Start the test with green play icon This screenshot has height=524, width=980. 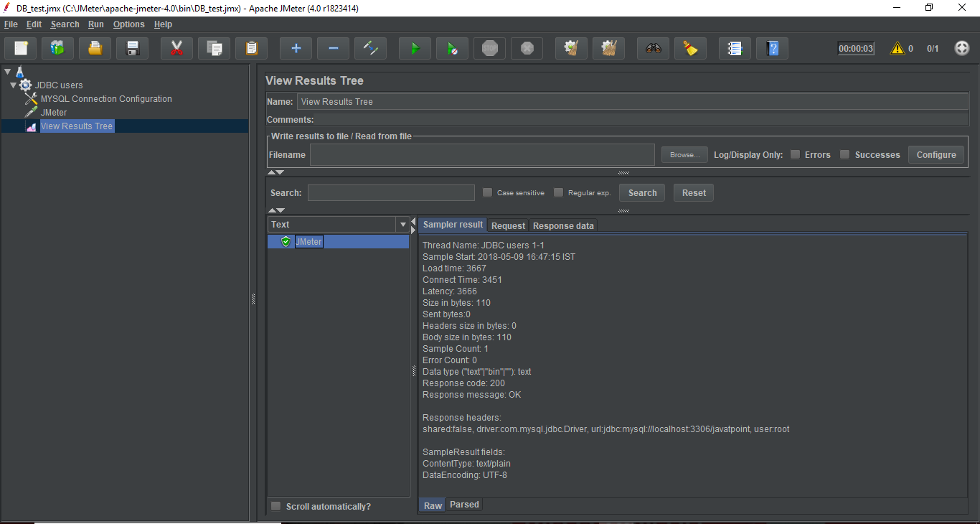(x=415, y=49)
